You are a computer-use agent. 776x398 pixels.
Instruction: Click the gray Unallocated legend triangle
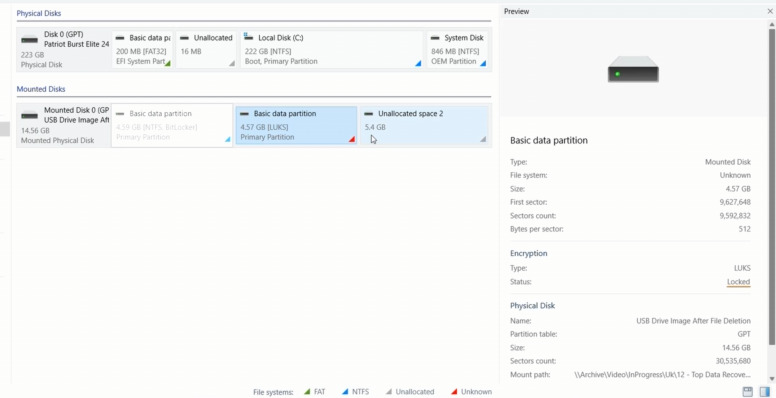tap(388, 392)
